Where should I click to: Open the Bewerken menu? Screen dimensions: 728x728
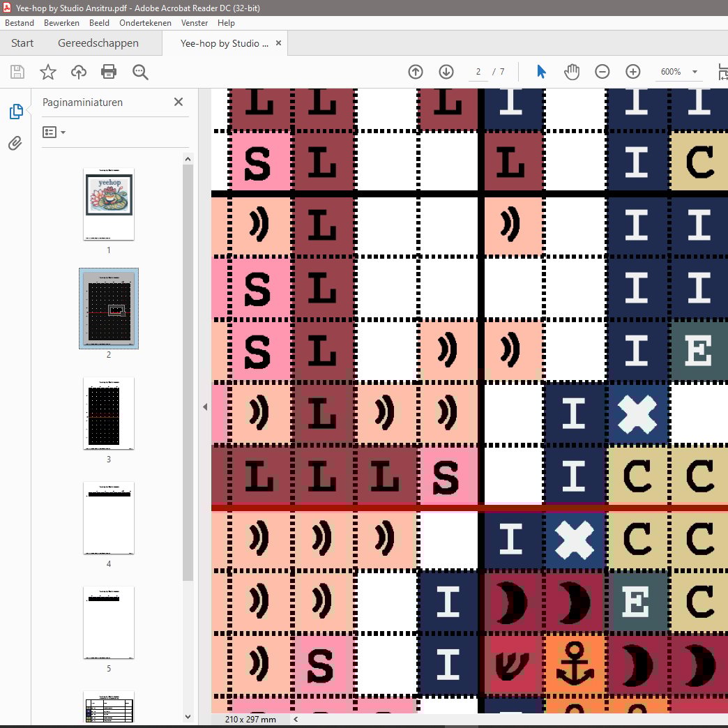click(x=61, y=23)
